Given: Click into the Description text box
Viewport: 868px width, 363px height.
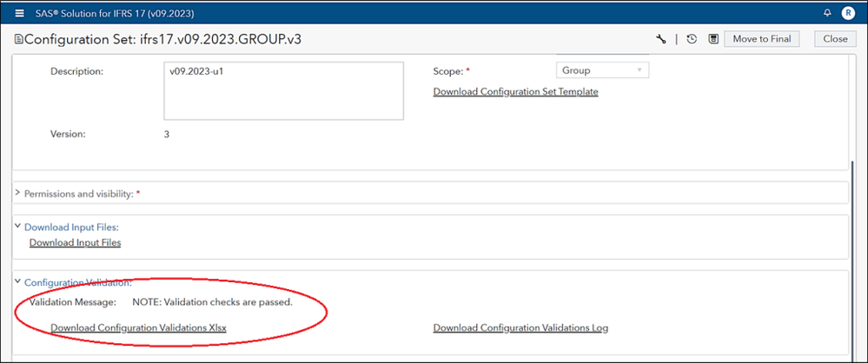Looking at the screenshot, I should tap(283, 90).
